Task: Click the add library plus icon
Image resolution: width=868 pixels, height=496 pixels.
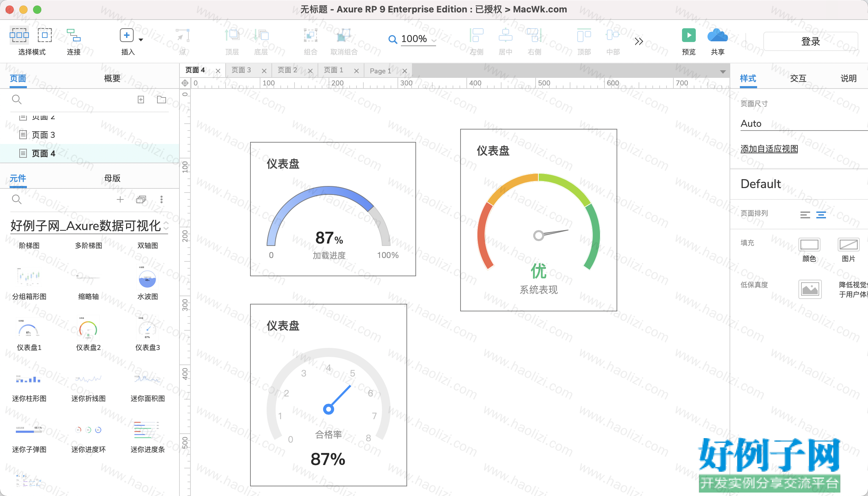Action: click(120, 199)
